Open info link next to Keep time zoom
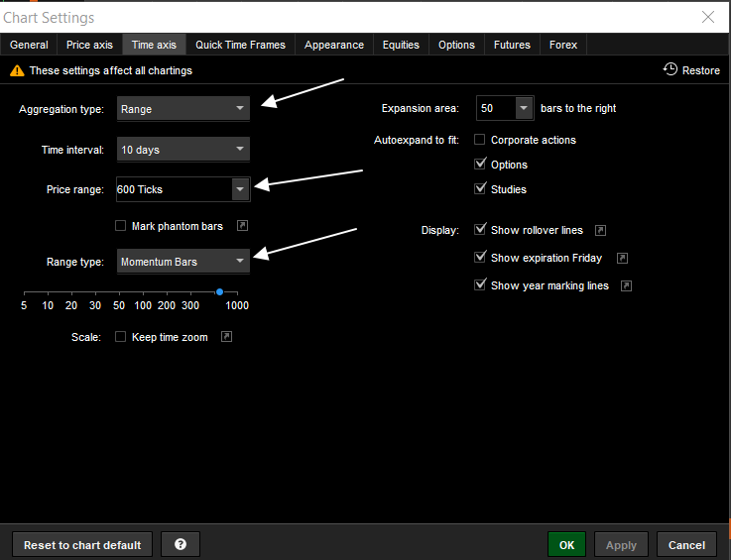This screenshot has height=560, width=731. click(x=226, y=337)
